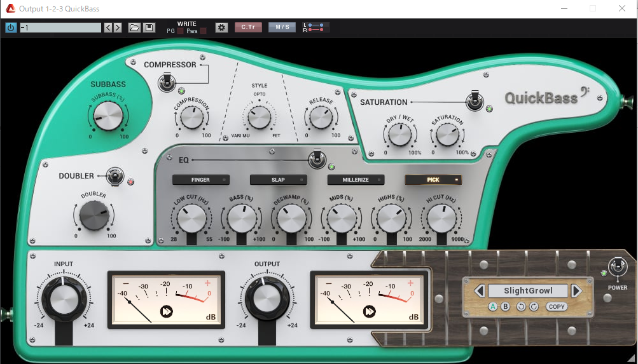Flip the Saturation toggle switch

pyautogui.click(x=475, y=101)
